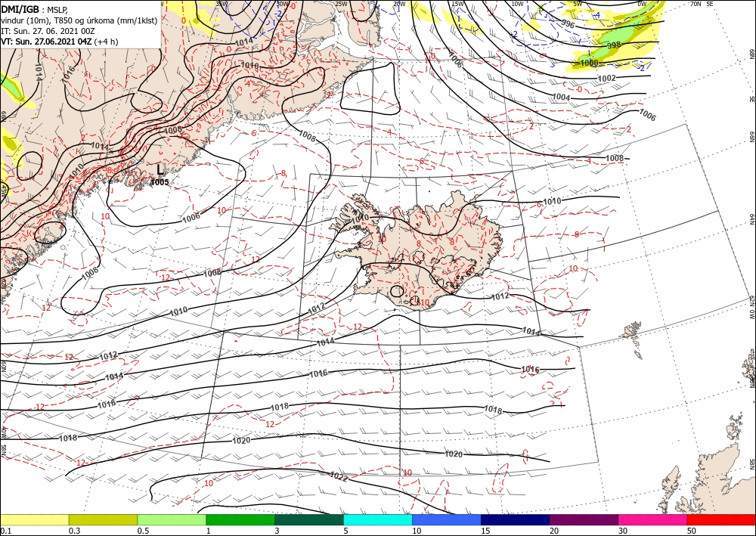Image resolution: width=756 pixels, height=536 pixels.
Task: Click the '1005' low pressure value
Action: (x=160, y=182)
